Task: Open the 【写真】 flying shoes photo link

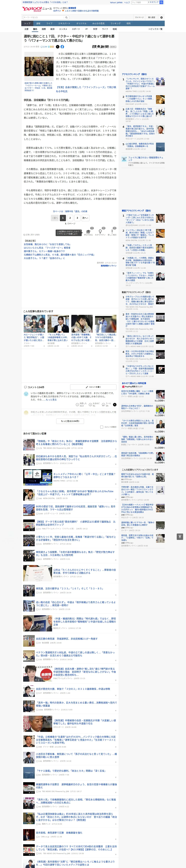Action: (x=86, y=89)
